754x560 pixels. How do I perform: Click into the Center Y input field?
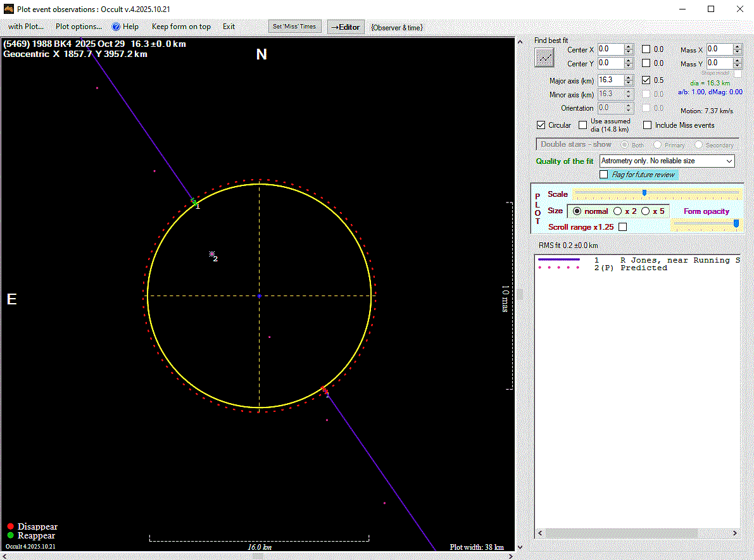pos(610,63)
